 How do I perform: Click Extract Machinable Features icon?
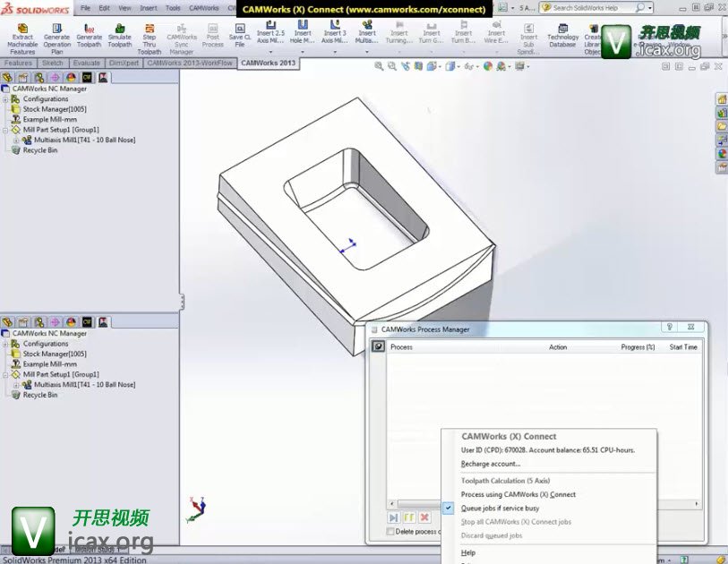22,29
